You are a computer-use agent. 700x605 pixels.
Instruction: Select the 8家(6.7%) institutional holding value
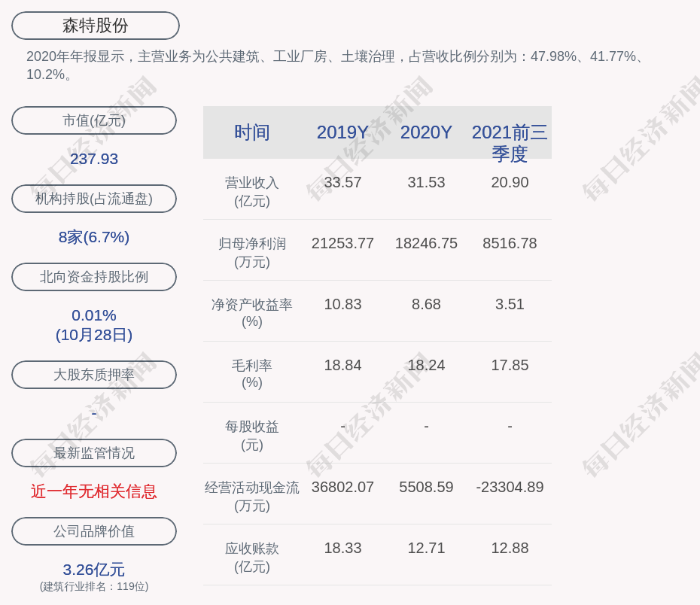pos(94,237)
